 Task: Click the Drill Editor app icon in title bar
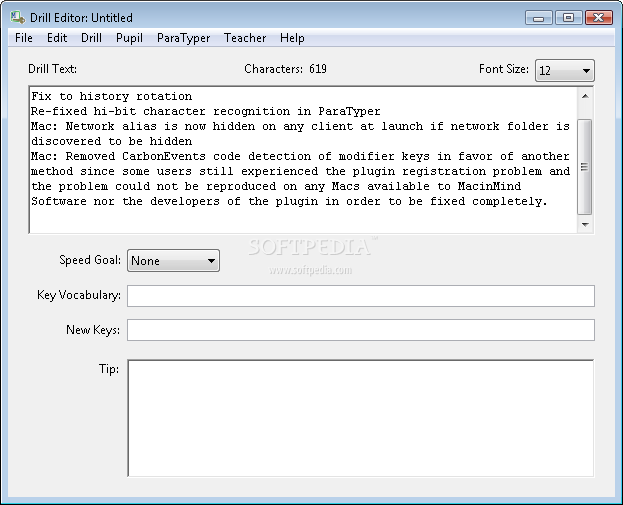pos(17,17)
